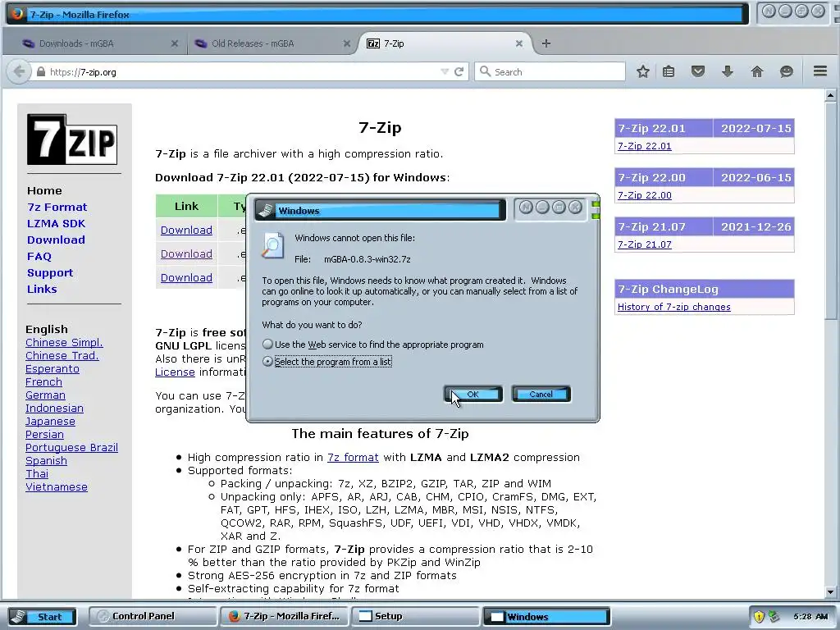Open the 7z format link in features
Image resolution: width=840 pixels, height=630 pixels.
353,457
